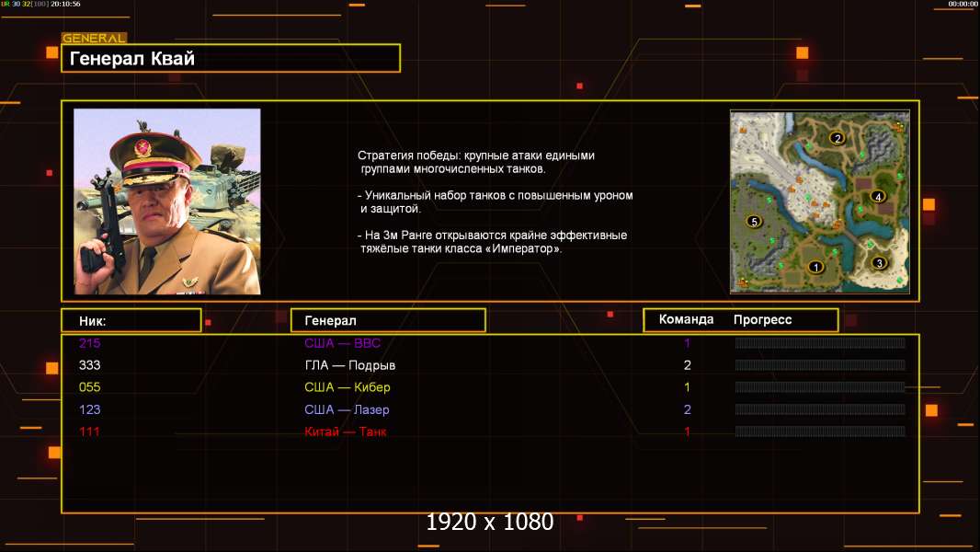
Task: Click the orange GENERAL label tag
Action: click(94, 39)
